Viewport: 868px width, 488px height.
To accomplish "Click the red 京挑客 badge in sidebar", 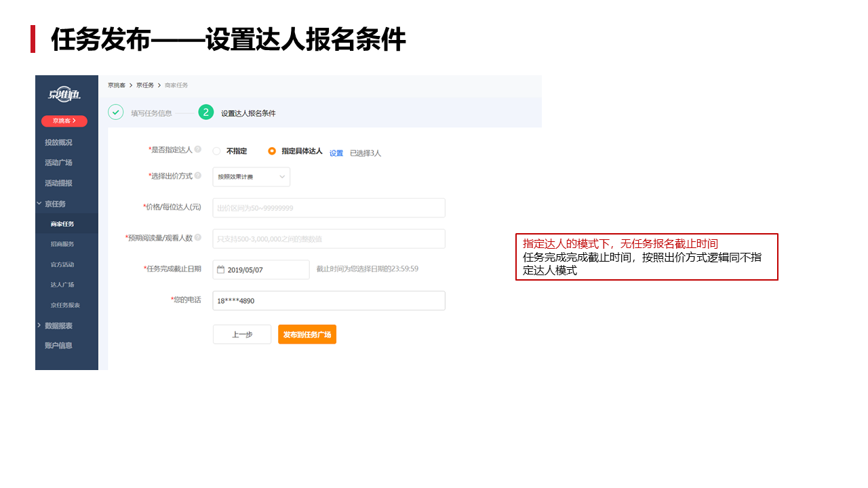I will 64,121.
